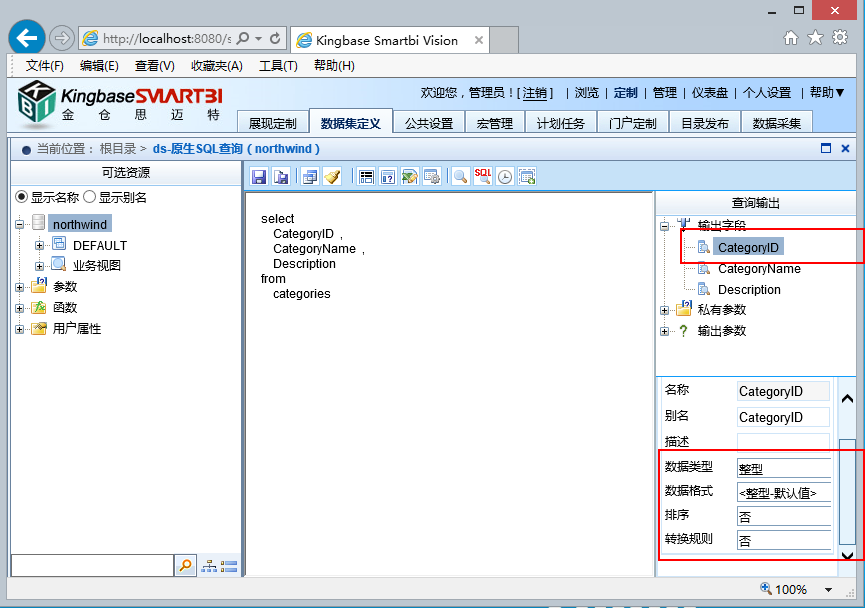Image resolution: width=865 pixels, height=608 pixels.
Task: Click the 个人设置 link
Action: 767,93
